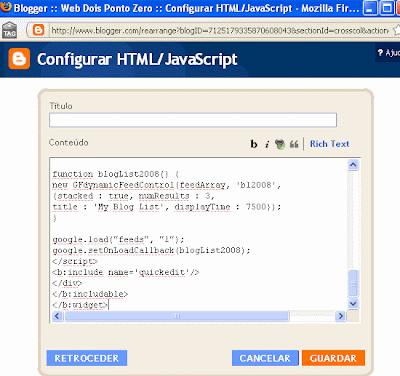The height and width of the screenshot is (376, 400).
Task: Click the '</script>' line
Action: [x=75, y=261]
